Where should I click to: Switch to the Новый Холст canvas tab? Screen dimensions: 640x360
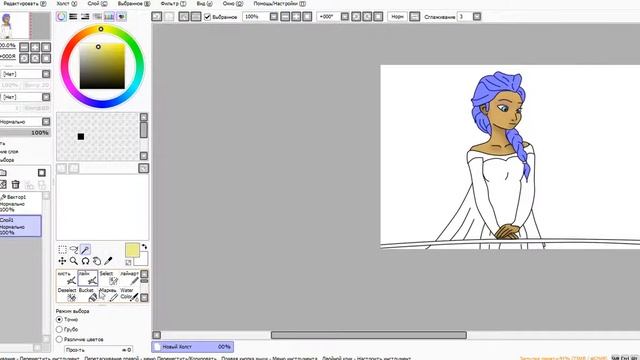click(x=193, y=347)
